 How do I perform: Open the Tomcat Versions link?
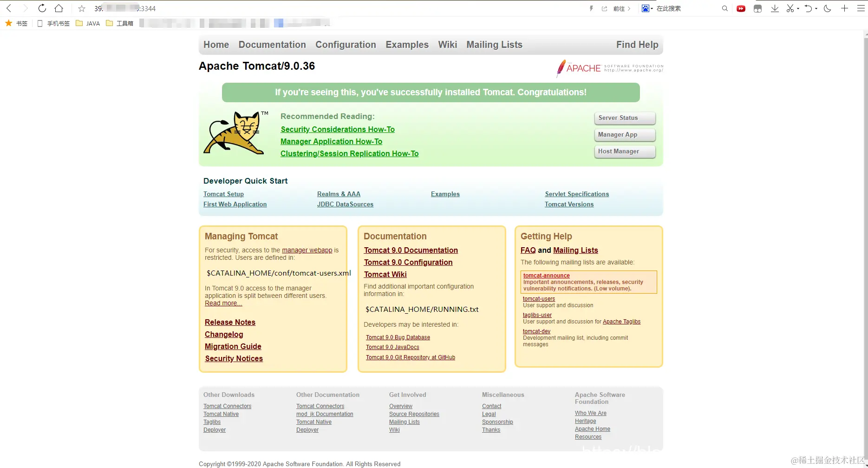pos(569,204)
